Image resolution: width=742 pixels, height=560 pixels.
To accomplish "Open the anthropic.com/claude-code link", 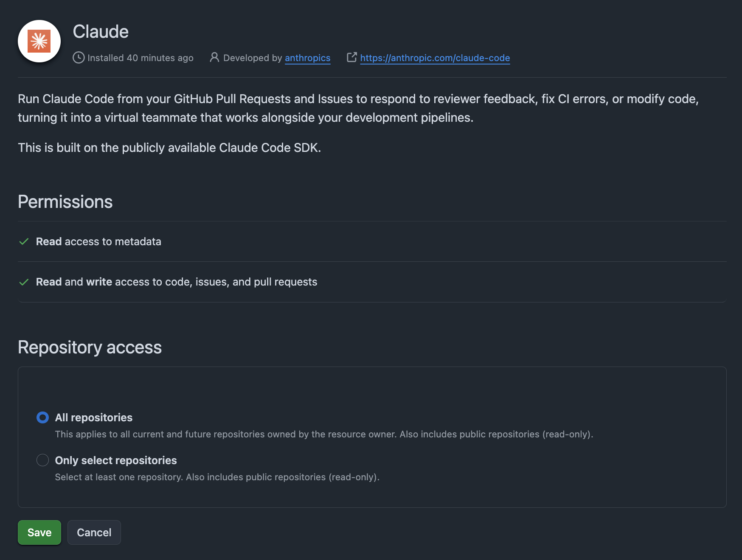I will tap(435, 58).
